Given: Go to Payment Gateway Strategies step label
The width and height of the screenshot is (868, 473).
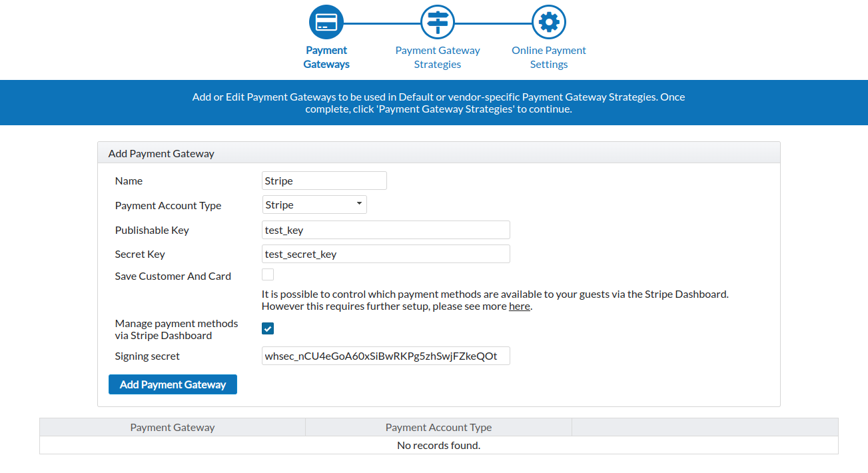Looking at the screenshot, I should (438, 57).
